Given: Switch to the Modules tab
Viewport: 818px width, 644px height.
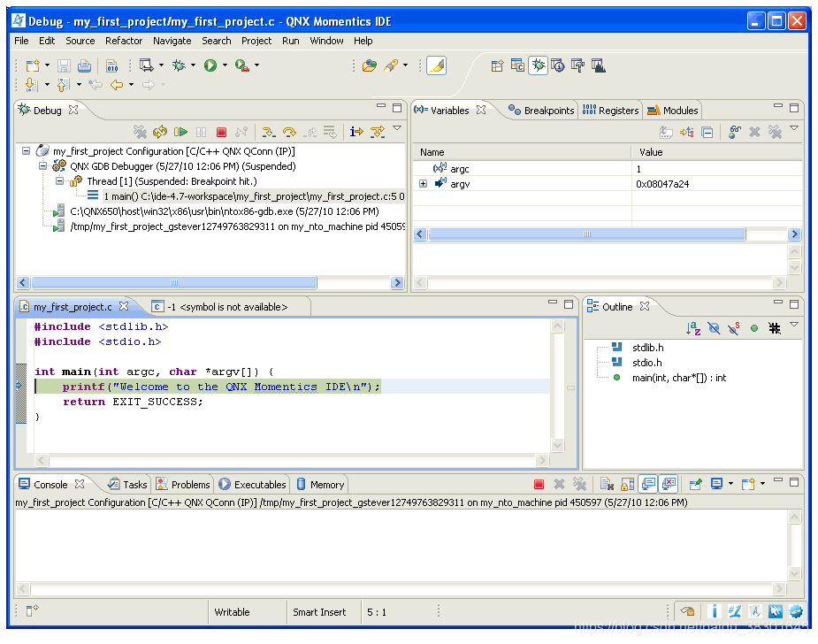Looking at the screenshot, I should pos(672,111).
